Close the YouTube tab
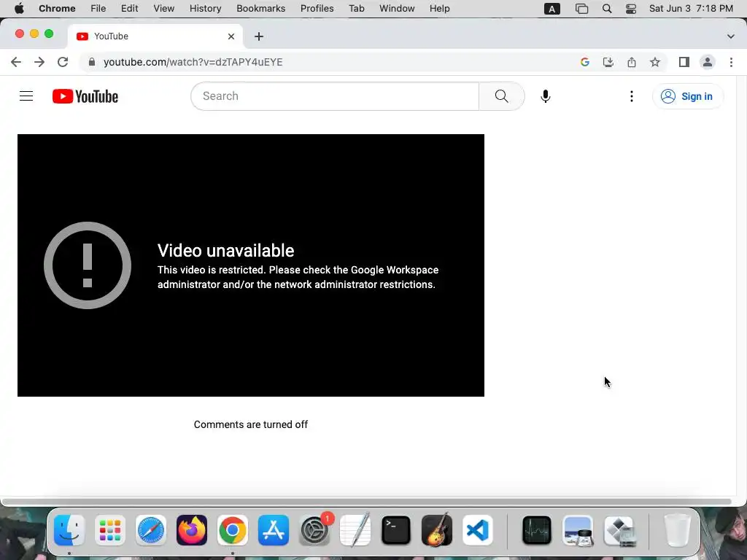 coord(231,36)
